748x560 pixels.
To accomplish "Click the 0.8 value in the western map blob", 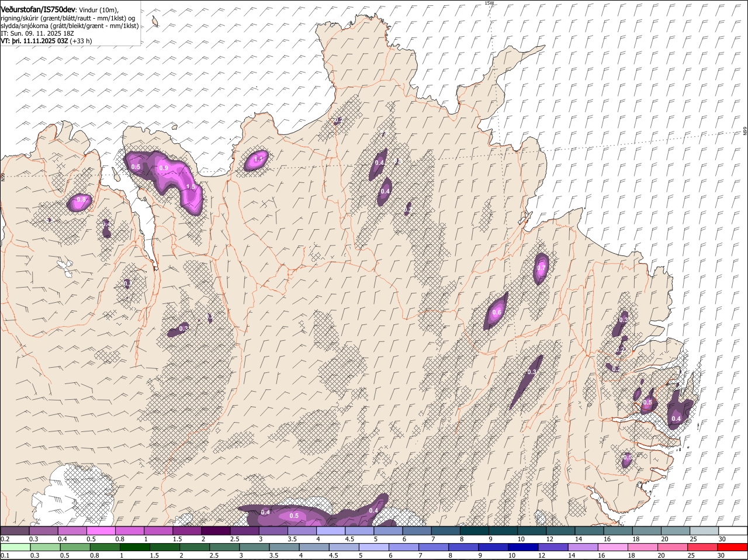I will [x=81, y=200].
